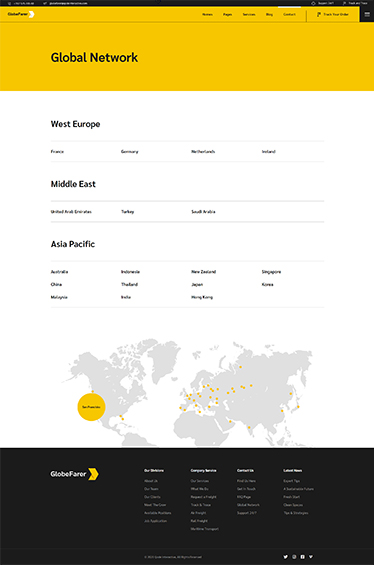Click the GlobeFarer footer logo

pyautogui.click(x=74, y=474)
